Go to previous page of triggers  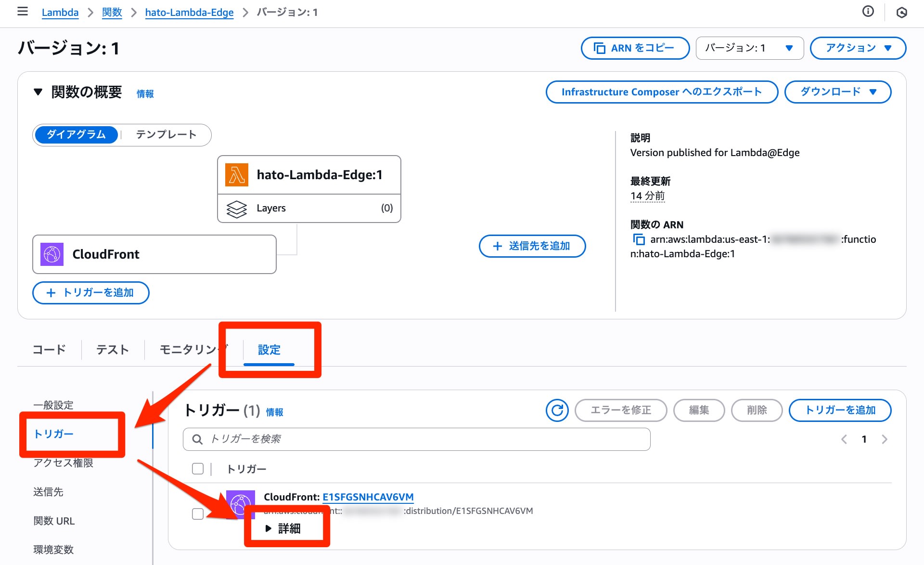coord(844,439)
